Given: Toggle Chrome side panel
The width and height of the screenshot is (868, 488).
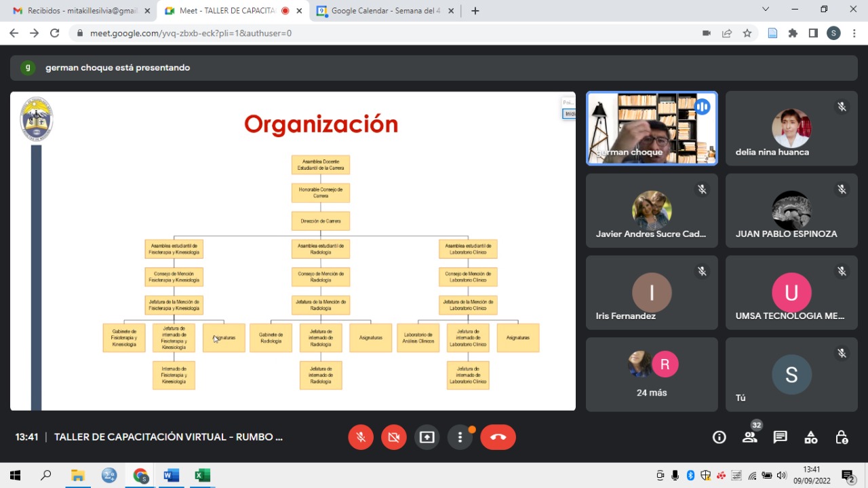Looking at the screenshot, I should [813, 33].
